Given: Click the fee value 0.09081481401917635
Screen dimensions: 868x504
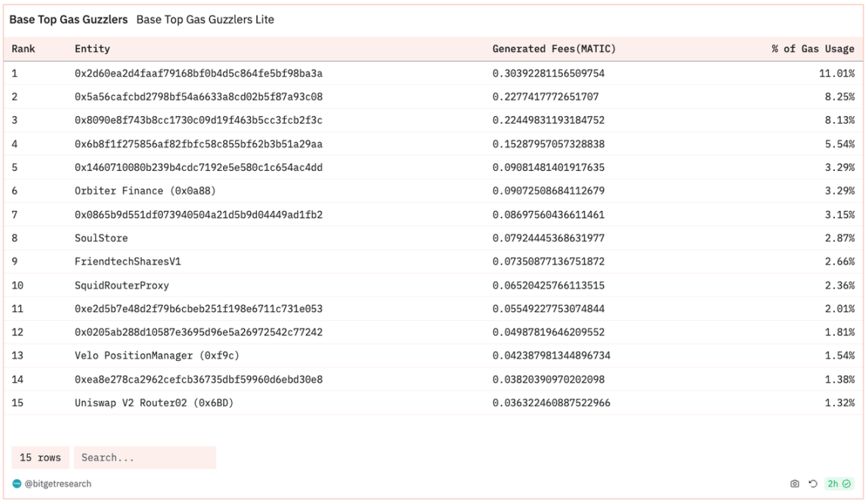Looking at the screenshot, I should (x=549, y=167).
